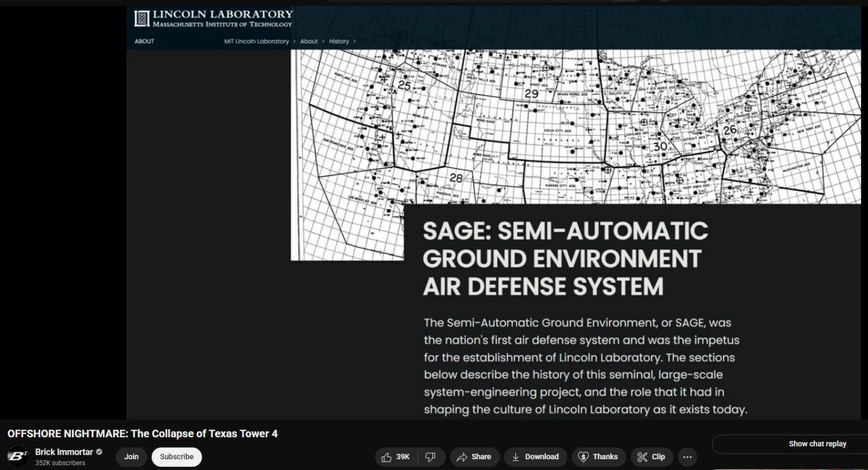Viewport: 868px width, 470px height.
Task: Subscribe to Brick Immortar
Action: click(176, 456)
